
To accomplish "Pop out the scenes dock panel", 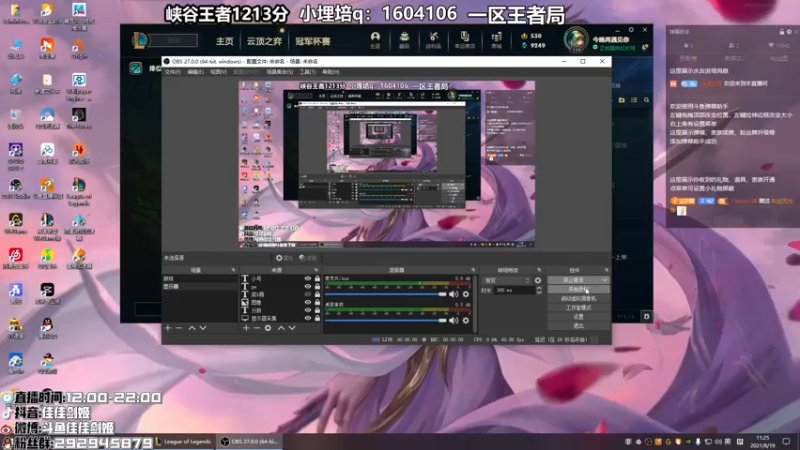I will pyautogui.click(x=233, y=270).
